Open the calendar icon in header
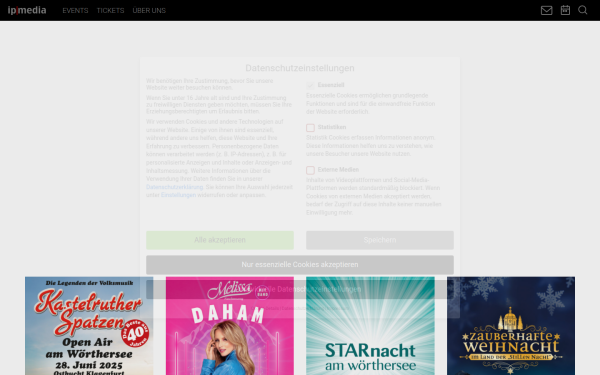The image size is (600, 375). click(x=565, y=10)
